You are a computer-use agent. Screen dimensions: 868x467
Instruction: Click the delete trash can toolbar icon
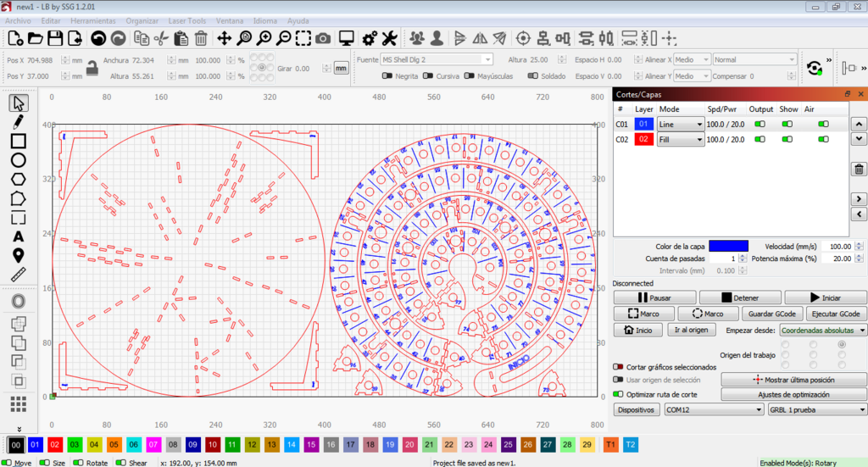[x=201, y=38]
